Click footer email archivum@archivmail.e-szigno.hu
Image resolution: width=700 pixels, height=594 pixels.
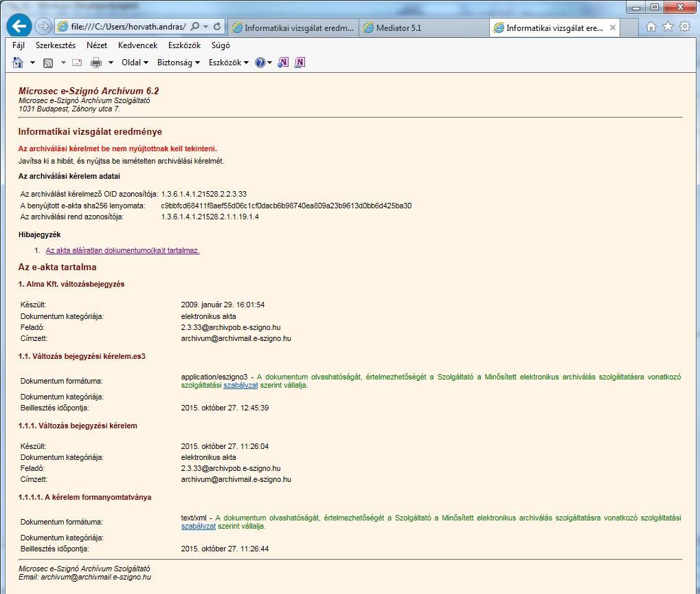(x=96, y=577)
